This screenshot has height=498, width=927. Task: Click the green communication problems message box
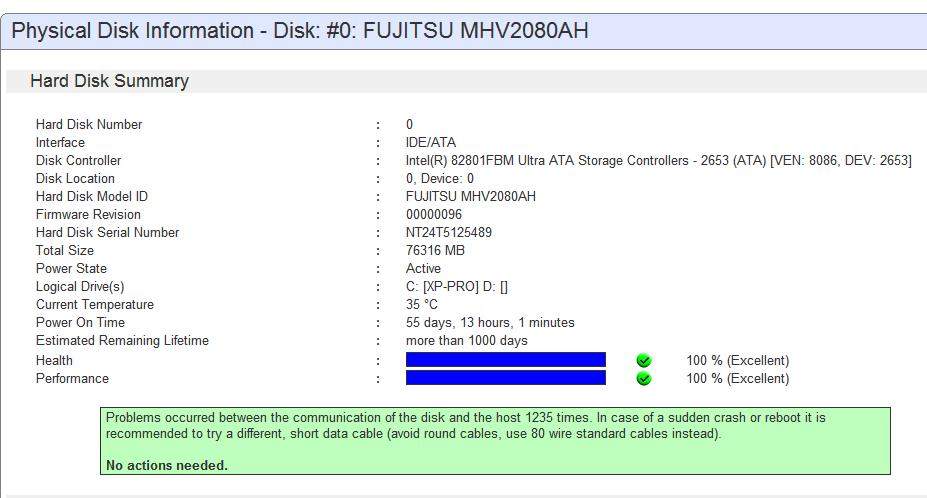pyautogui.click(x=495, y=441)
